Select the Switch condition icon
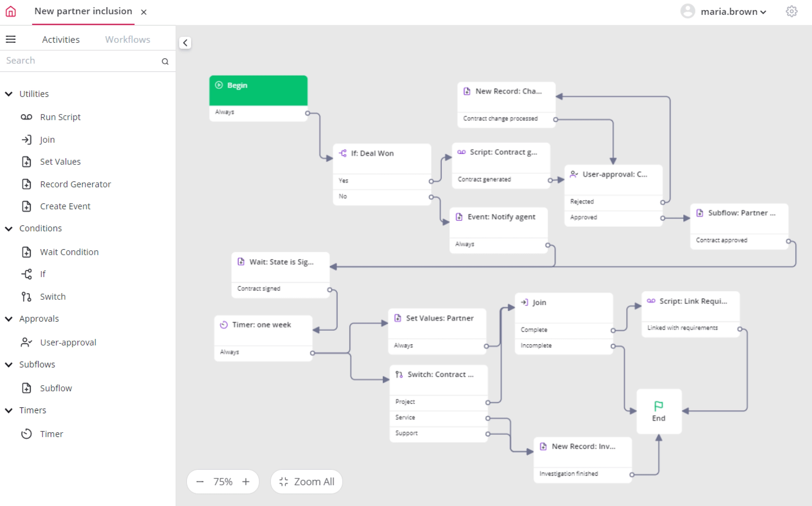 click(27, 296)
